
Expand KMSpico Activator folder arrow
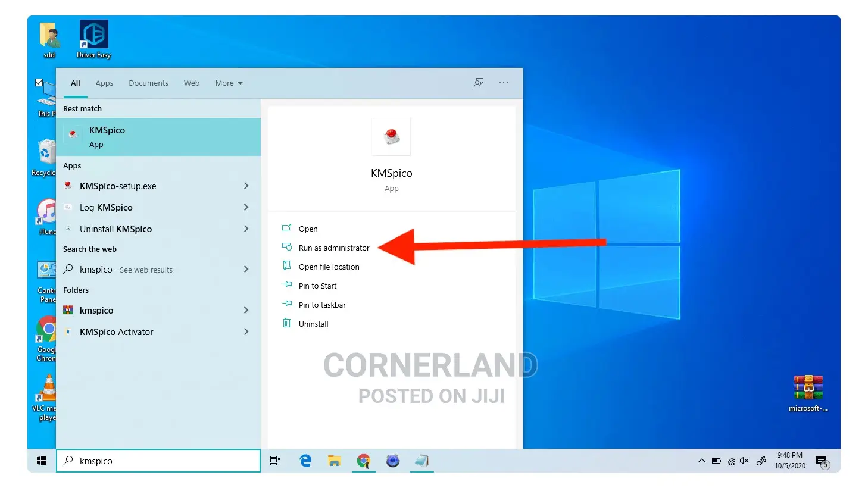[246, 331]
